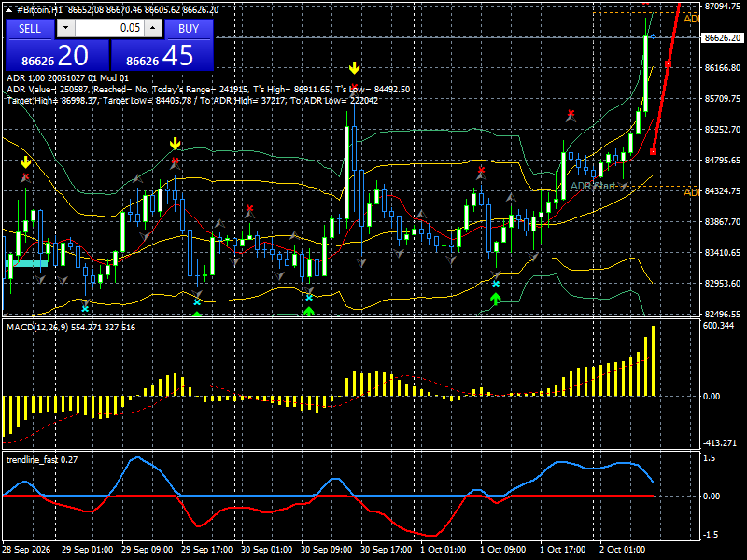Click MACD scale value 600.344
Viewport: 747px width, 560px height.
tap(718, 325)
